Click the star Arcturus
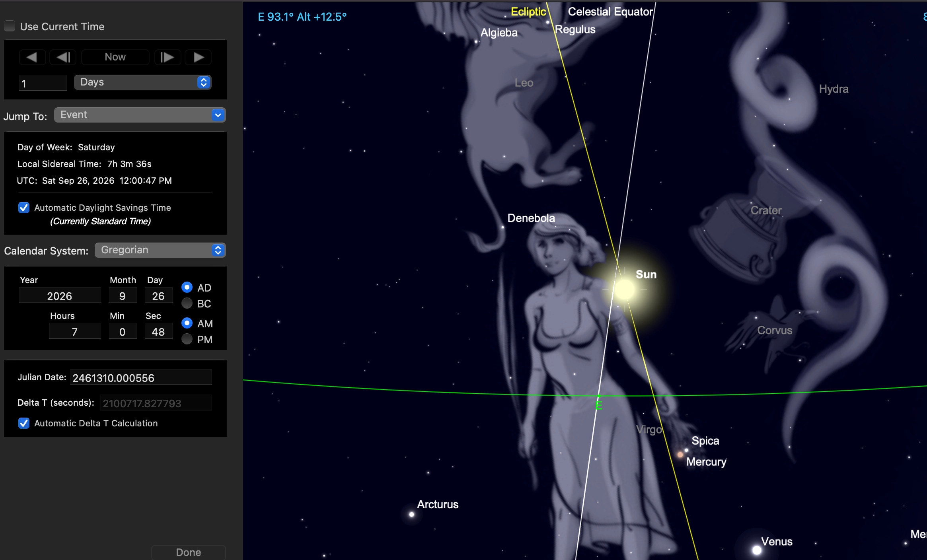Viewport: 927px width, 560px height. (x=412, y=514)
